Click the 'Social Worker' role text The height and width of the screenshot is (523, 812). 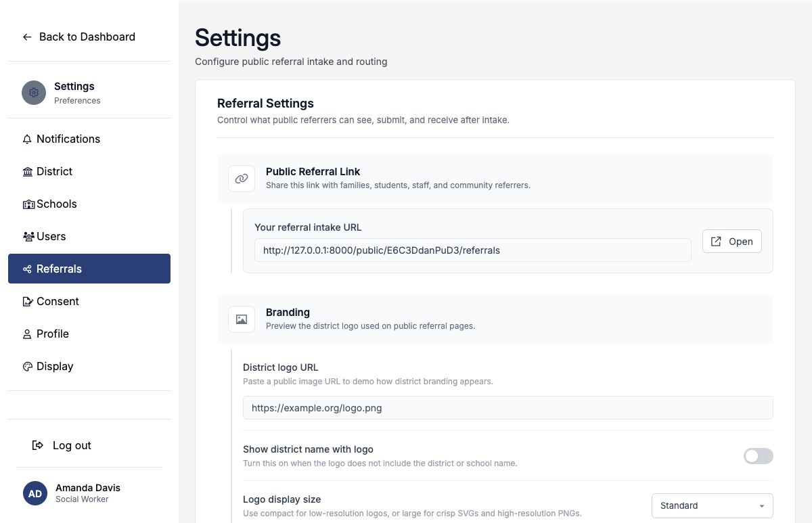click(82, 499)
